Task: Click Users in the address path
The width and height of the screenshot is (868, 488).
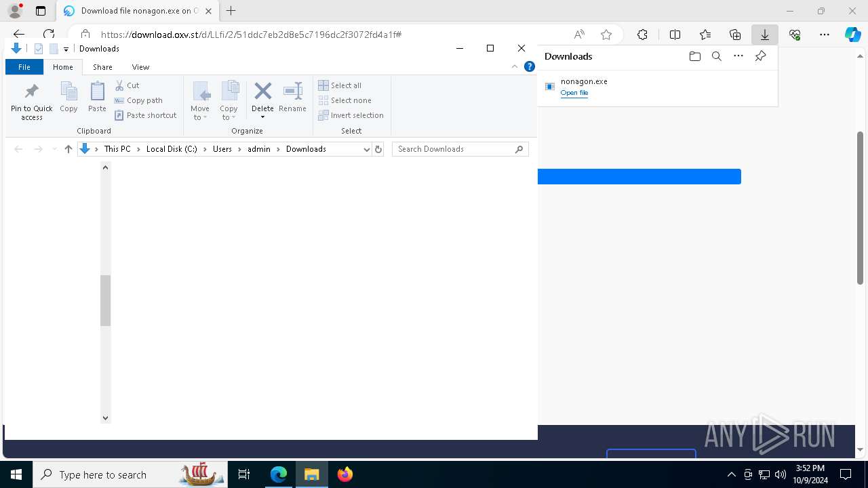Action: tap(222, 149)
